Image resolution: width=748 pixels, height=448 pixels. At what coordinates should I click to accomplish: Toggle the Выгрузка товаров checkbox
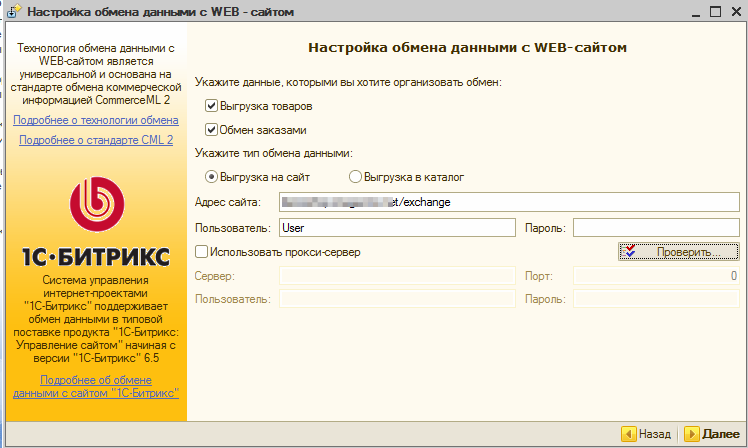[211, 106]
